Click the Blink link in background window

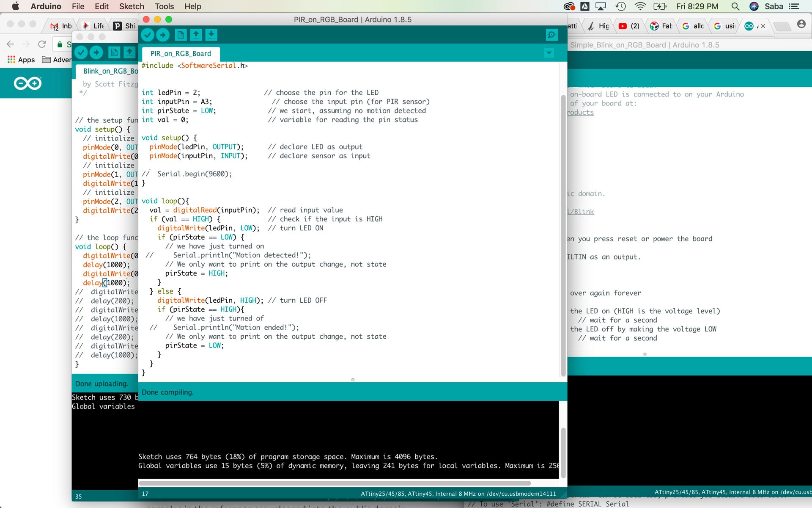coord(581,212)
